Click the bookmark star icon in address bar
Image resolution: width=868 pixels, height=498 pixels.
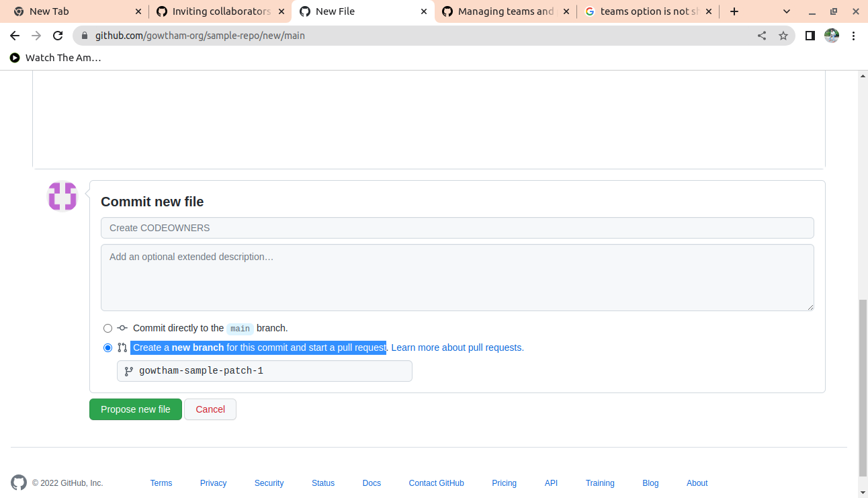click(x=783, y=36)
